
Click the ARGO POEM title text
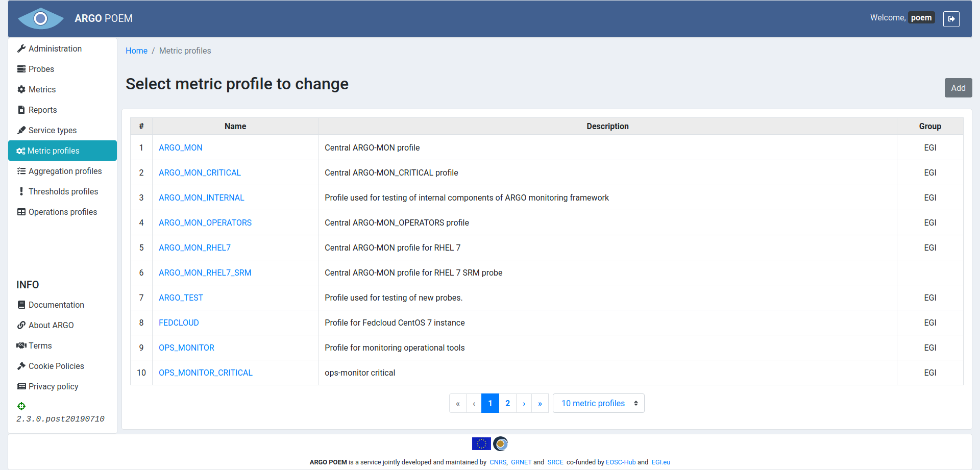click(104, 18)
